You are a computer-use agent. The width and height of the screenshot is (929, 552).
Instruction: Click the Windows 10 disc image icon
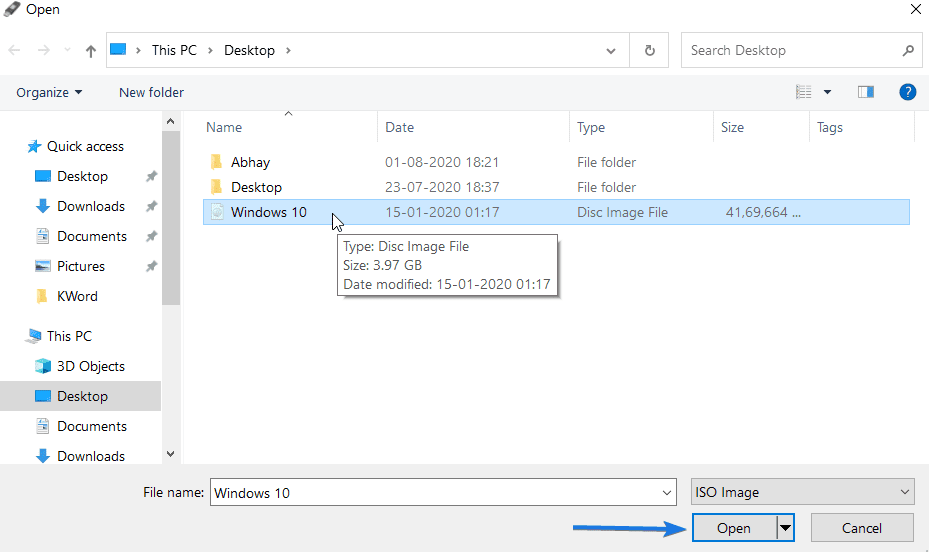(217, 211)
